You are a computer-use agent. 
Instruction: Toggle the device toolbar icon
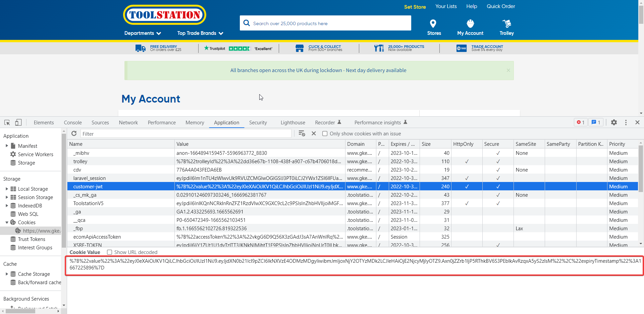point(18,123)
